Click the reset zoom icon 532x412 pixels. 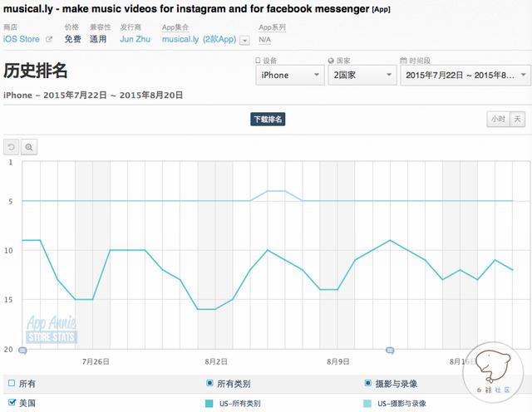11,147
